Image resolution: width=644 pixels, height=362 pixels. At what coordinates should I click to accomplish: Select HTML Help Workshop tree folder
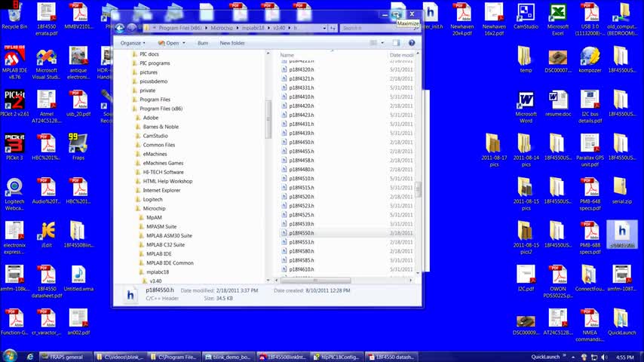tap(167, 181)
